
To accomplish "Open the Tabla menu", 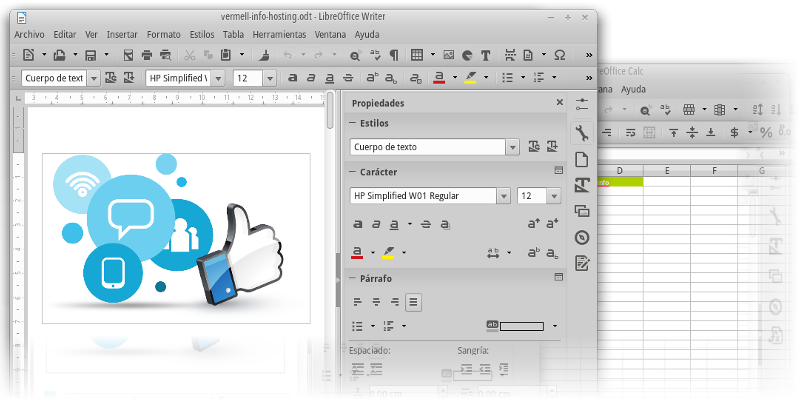I will pyautogui.click(x=233, y=35).
